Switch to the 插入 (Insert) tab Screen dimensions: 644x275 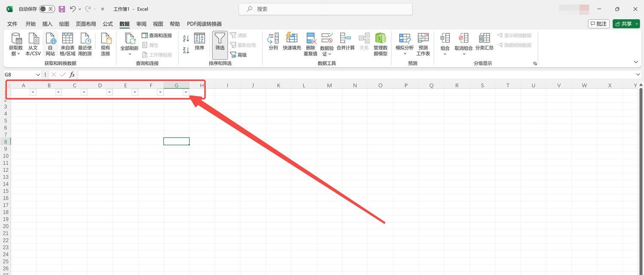coord(47,24)
